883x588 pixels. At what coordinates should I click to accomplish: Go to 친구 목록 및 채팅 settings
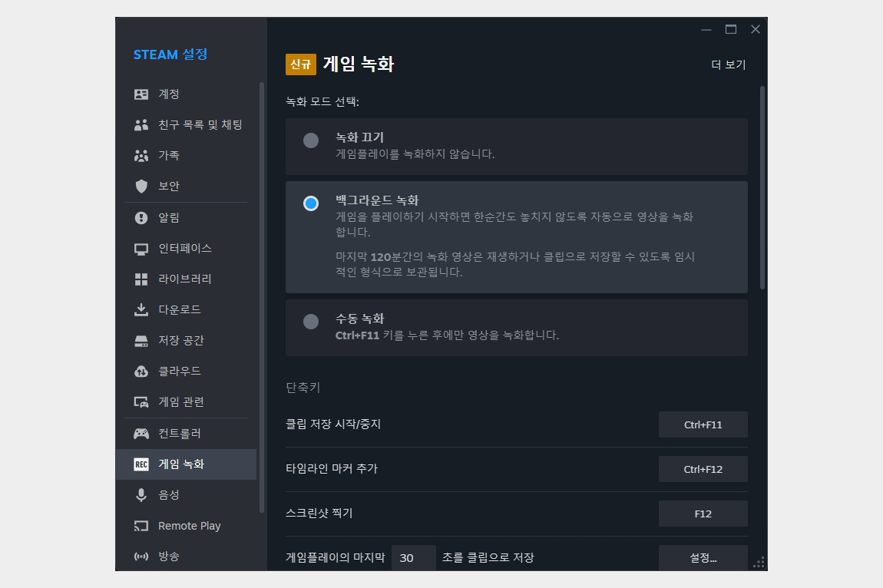[x=186, y=124]
